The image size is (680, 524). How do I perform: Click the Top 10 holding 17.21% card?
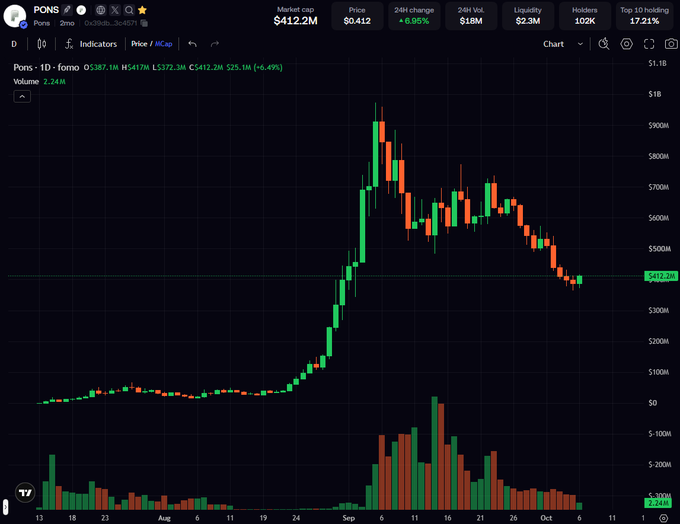click(x=644, y=16)
